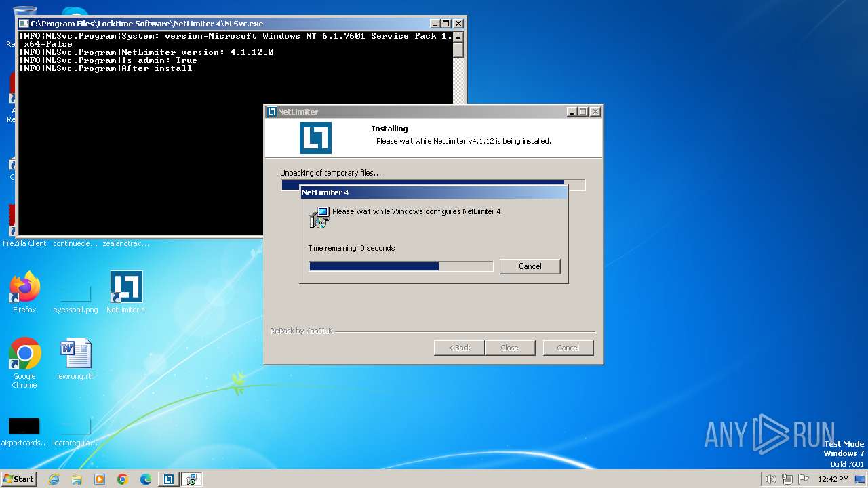The width and height of the screenshot is (868, 488).
Task: Cancel the Windows configures NetLimiter 4 dialog
Action: pos(530,266)
